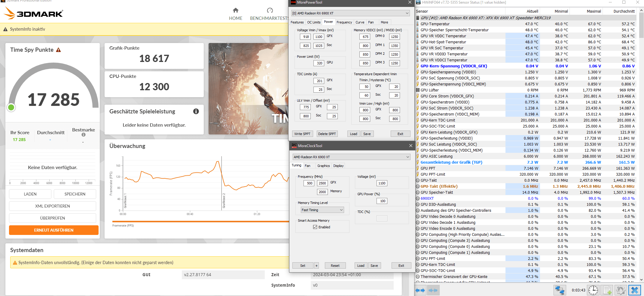Click the HWiNFO clock reset timer icon
This screenshot has height=296, width=644.
pyautogui.click(x=593, y=290)
